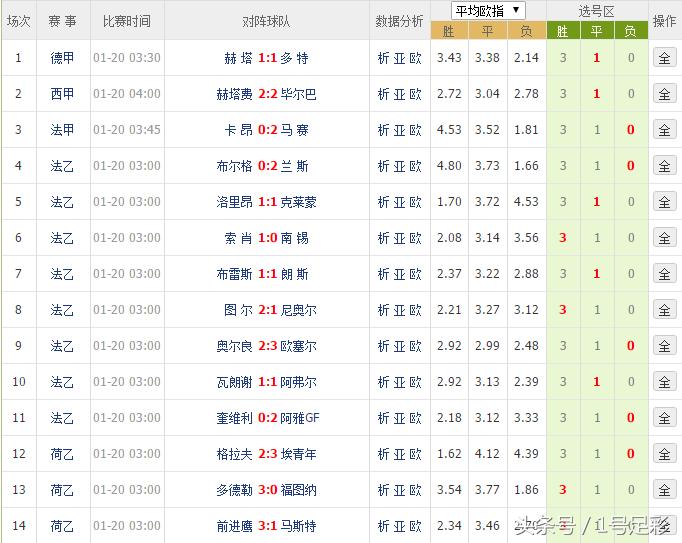Screen dimensions: 682x543
Task: Open the 平均欧指 odds dropdown
Action: click(x=488, y=10)
